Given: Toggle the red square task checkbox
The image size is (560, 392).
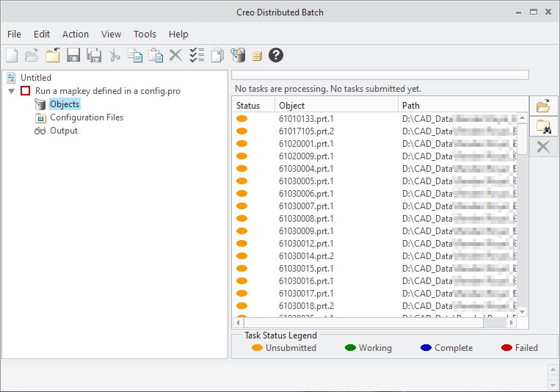Looking at the screenshot, I should click(x=26, y=91).
